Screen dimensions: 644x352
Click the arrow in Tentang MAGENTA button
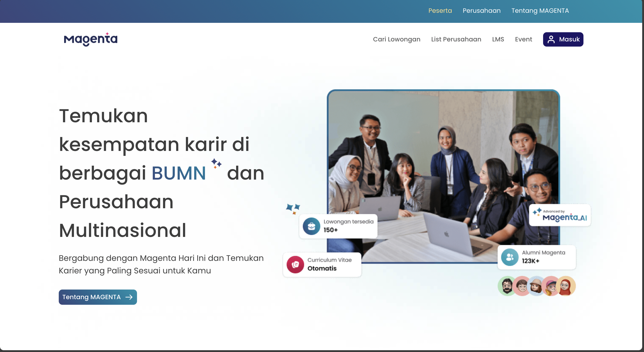tap(129, 297)
